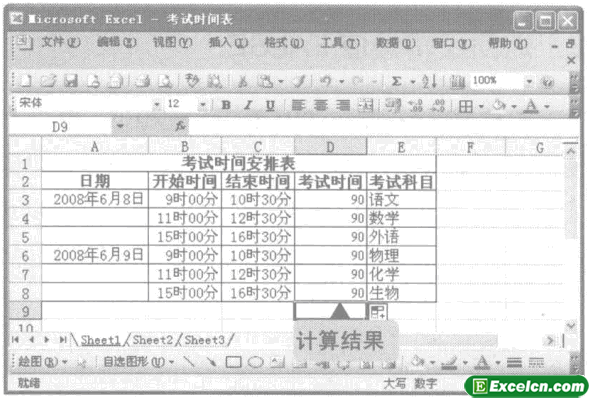Click the Auto Fill Options icon below E8

[378, 311]
